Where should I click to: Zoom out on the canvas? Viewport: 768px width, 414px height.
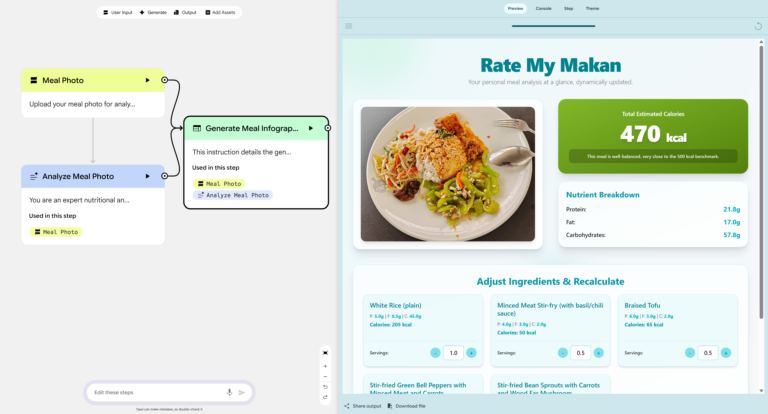(326, 375)
